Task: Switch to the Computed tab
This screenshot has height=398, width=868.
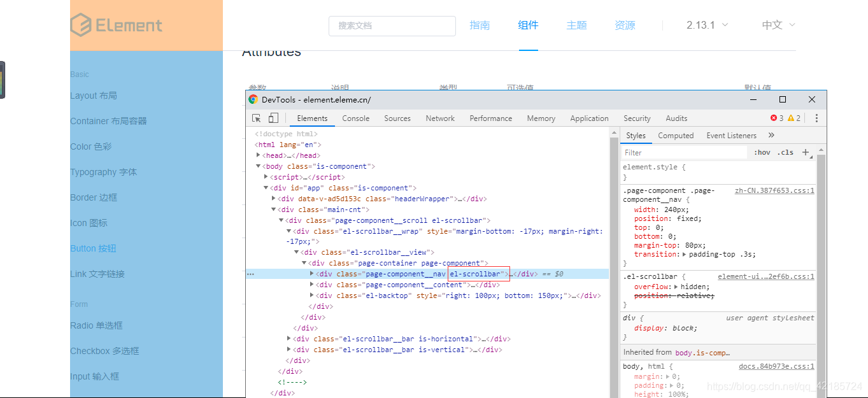Action: [x=676, y=135]
